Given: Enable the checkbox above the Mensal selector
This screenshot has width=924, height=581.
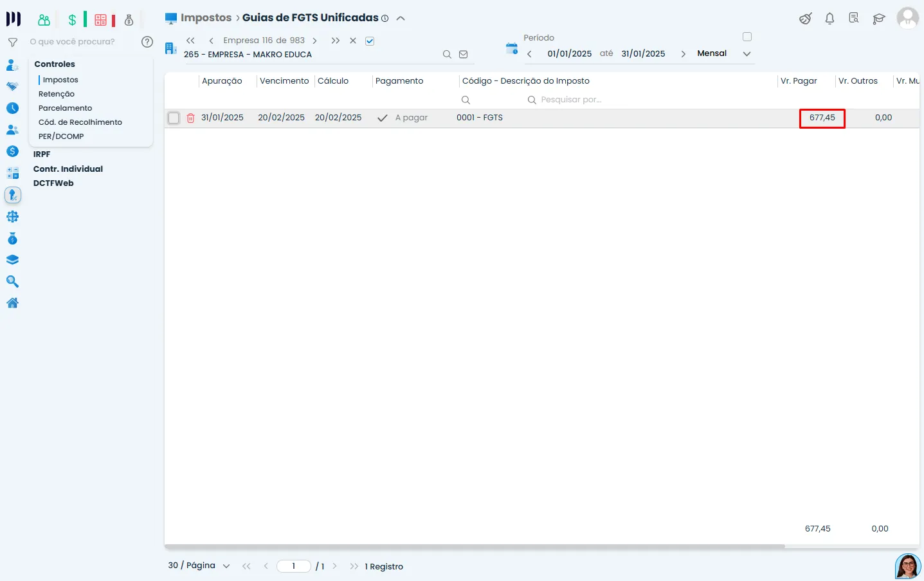Looking at the screenshot, I should (747, 37).
